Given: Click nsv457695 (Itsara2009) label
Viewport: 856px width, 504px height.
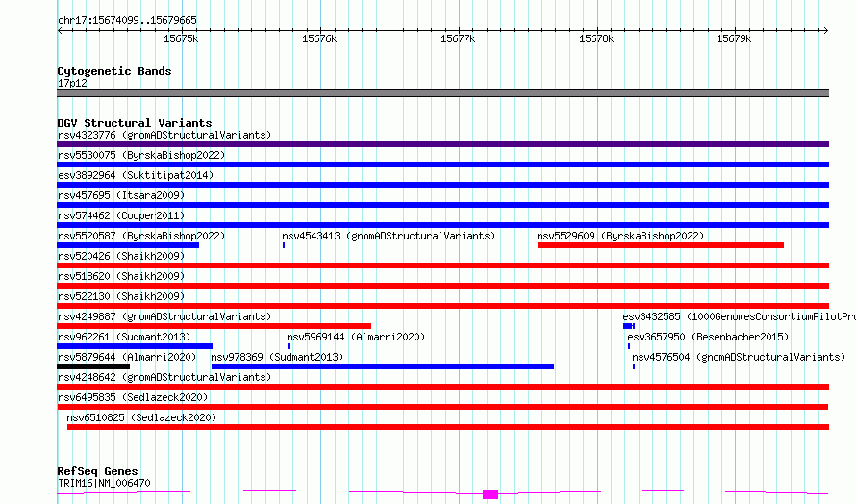Looking at the screenshot, I should 121,195.
